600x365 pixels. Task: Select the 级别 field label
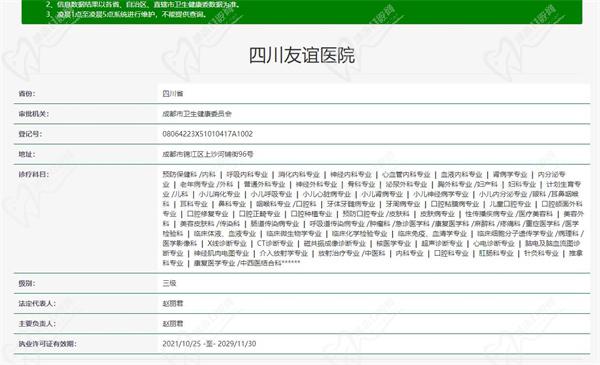[27, 284]
